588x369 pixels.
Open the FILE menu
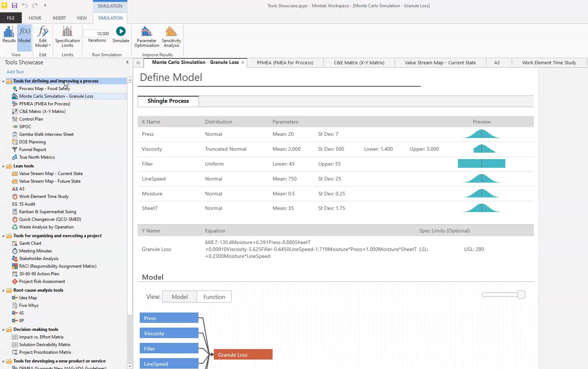pos(11,18)
